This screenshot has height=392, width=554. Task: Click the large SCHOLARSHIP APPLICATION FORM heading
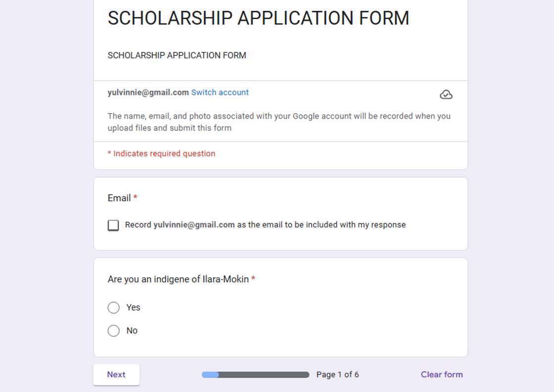[x=258, y=18]
